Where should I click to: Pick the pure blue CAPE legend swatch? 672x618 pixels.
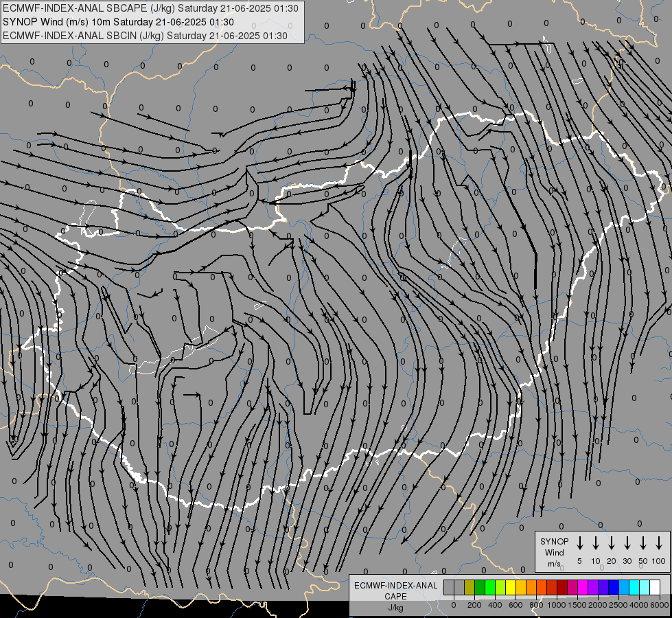tap(614, 587)
